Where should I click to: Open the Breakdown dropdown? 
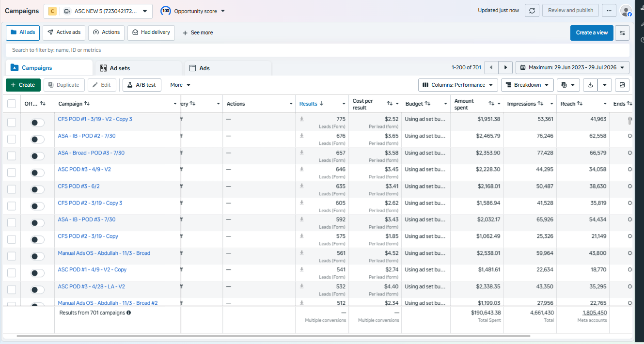(x=527, y=85)
